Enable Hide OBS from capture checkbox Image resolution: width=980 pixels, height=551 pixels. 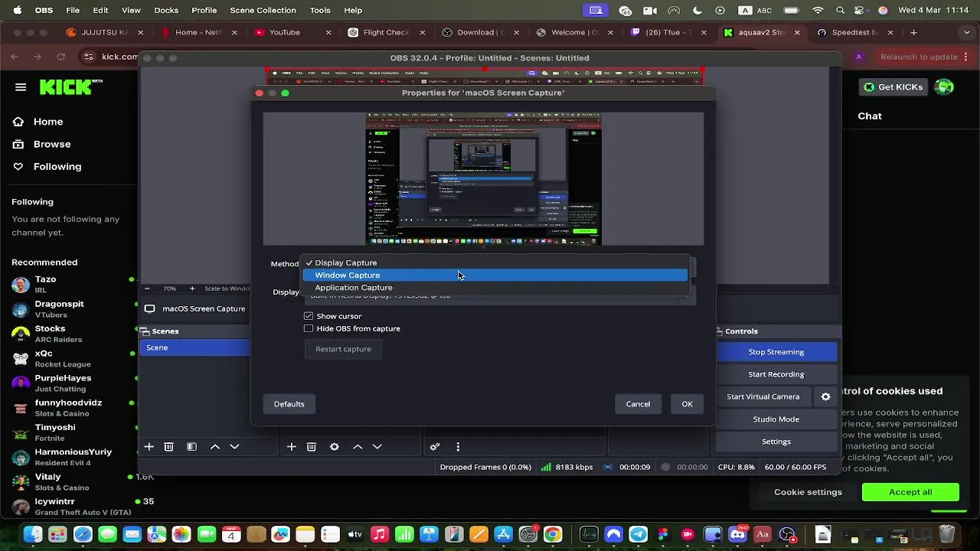click(x=309, y=328)
